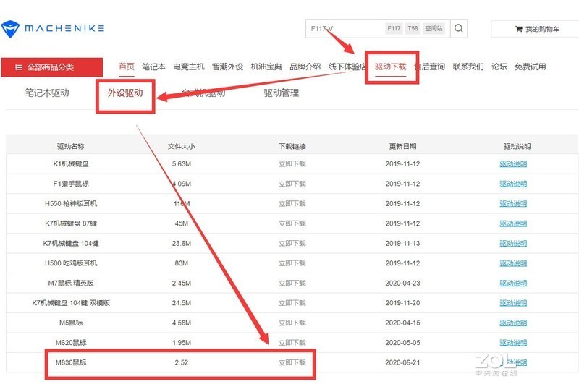Click the 2020-06-21 update date cell
Image resolution: width=579 pixels, height=392 pixels.
[402, 363]
